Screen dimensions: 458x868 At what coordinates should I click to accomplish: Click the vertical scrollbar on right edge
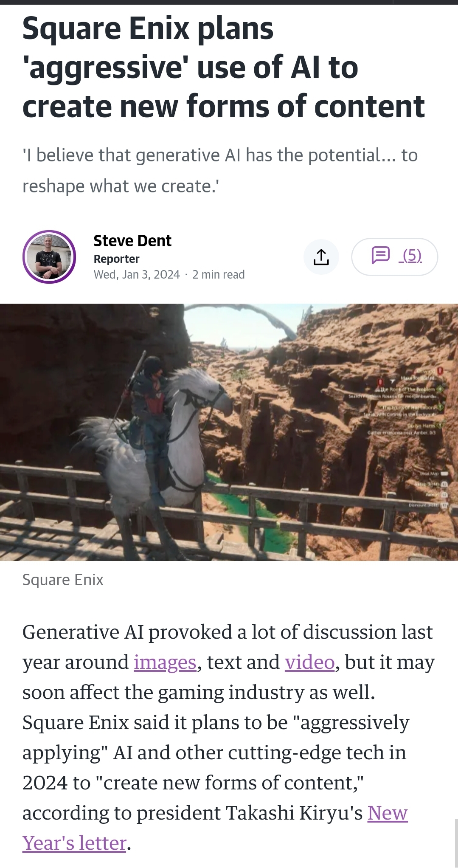[456, 843]
